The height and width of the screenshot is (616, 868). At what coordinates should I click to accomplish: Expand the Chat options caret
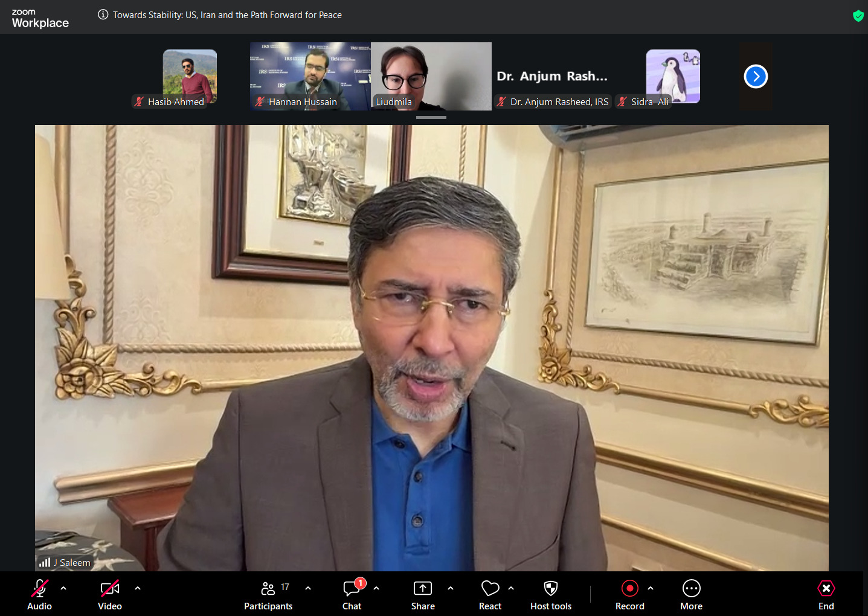[376, 588]
